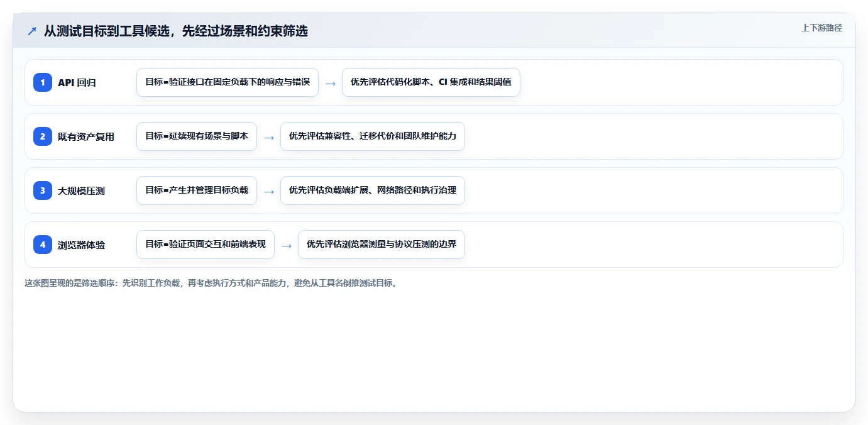The image size is (868, 425).
Task: Click the arrow in the 浏览器体验 row
Action: 287,245
